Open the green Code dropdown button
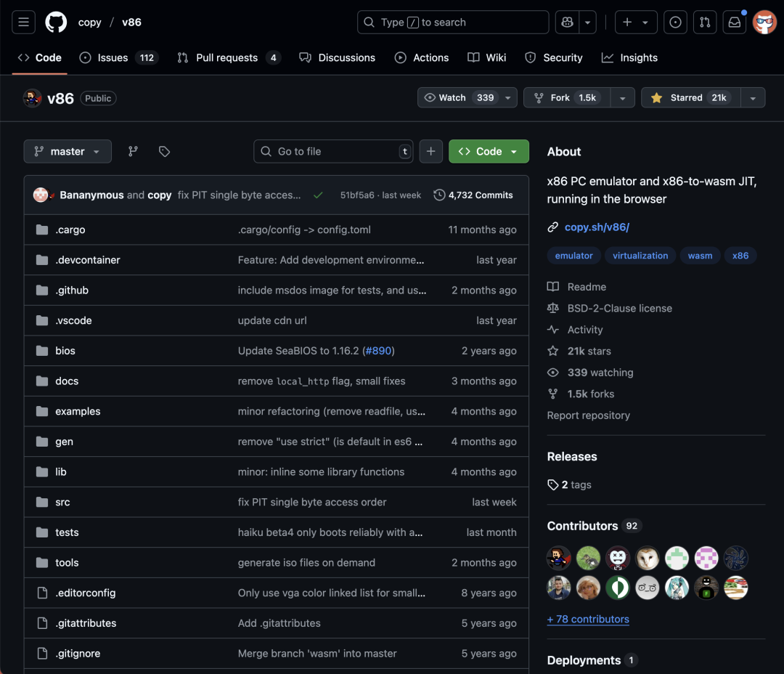The width and height of the screenshot is (784, 674). click(x=489, y=151)
